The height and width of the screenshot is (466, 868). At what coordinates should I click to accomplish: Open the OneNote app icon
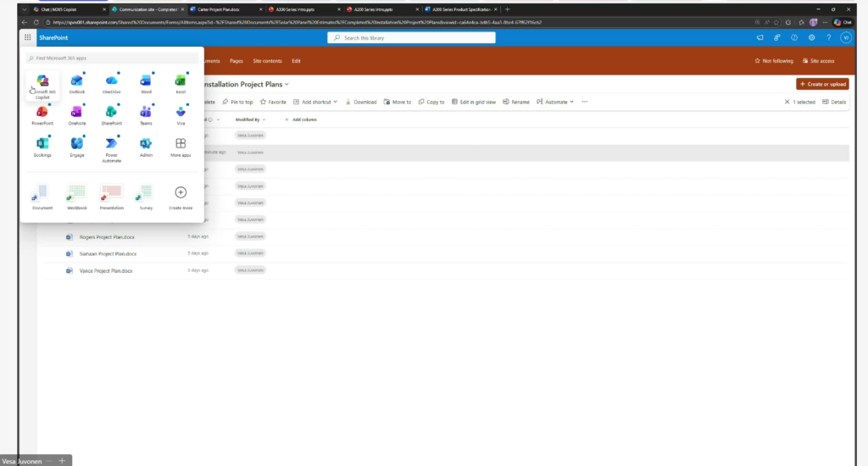pos(77,114)
